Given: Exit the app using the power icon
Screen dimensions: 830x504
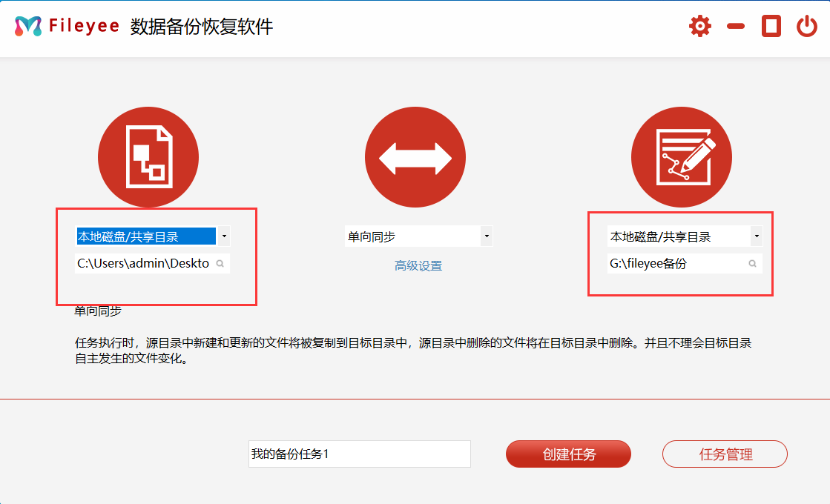Looking at the screenshot, I should point(806,27).
